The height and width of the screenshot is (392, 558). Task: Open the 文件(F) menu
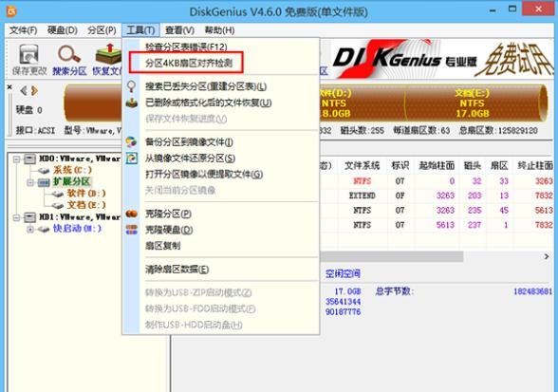point(23,30)
